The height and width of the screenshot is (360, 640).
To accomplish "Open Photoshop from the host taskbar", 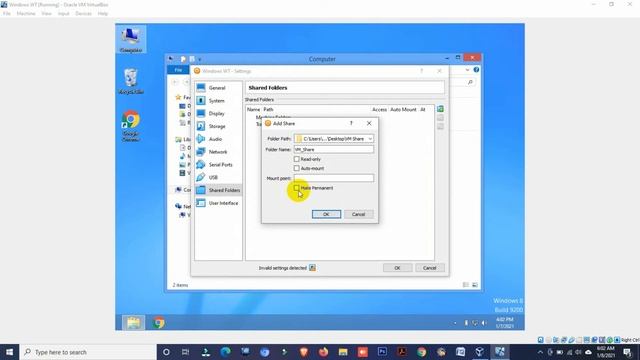I will coord(382,352).
